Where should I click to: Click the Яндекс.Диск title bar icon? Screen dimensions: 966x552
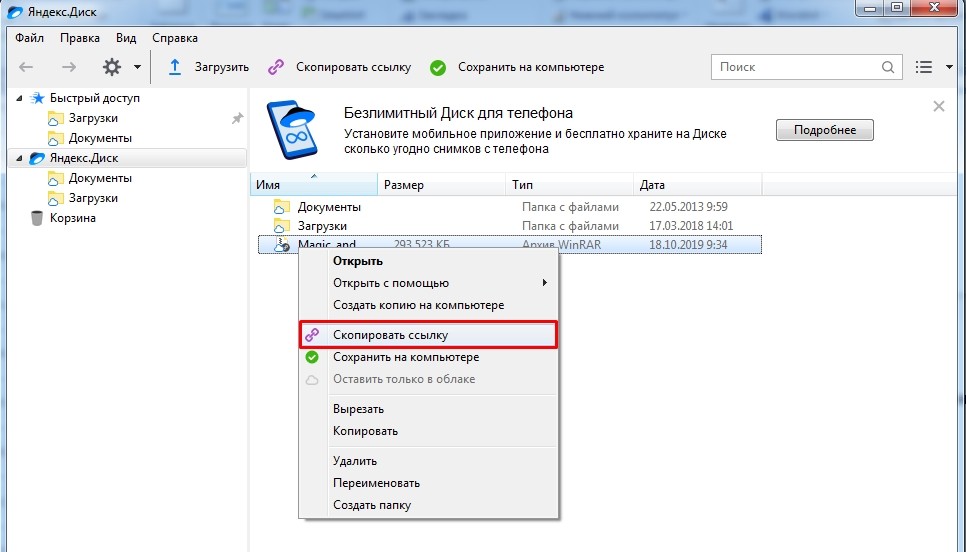click(x=14, y=12)
